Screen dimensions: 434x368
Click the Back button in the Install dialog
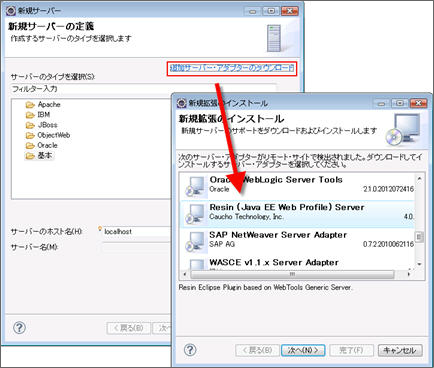(257, 350)
